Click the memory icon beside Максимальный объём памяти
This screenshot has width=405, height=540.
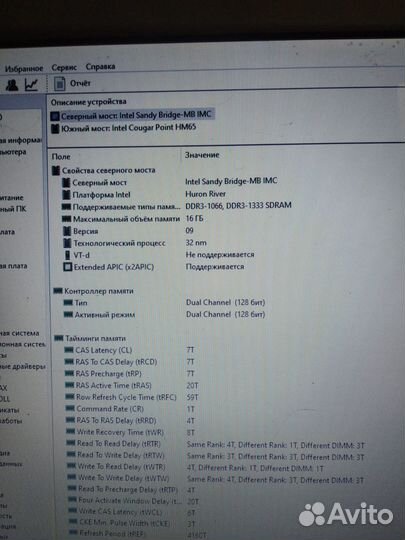(x=66, y=219)
